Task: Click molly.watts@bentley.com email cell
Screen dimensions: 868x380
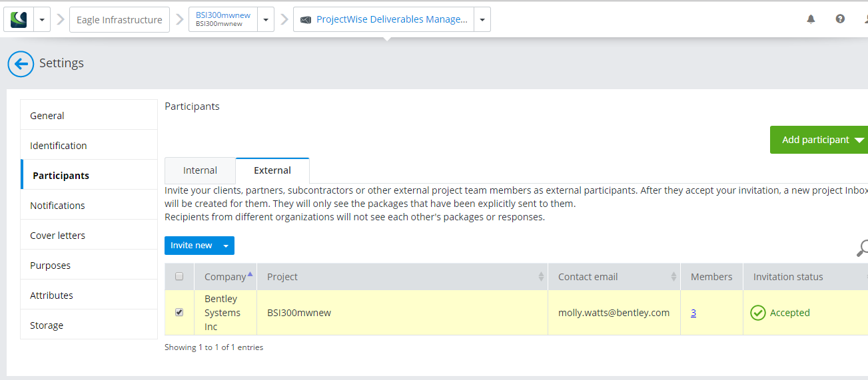Action: click(x=614, y=313)
